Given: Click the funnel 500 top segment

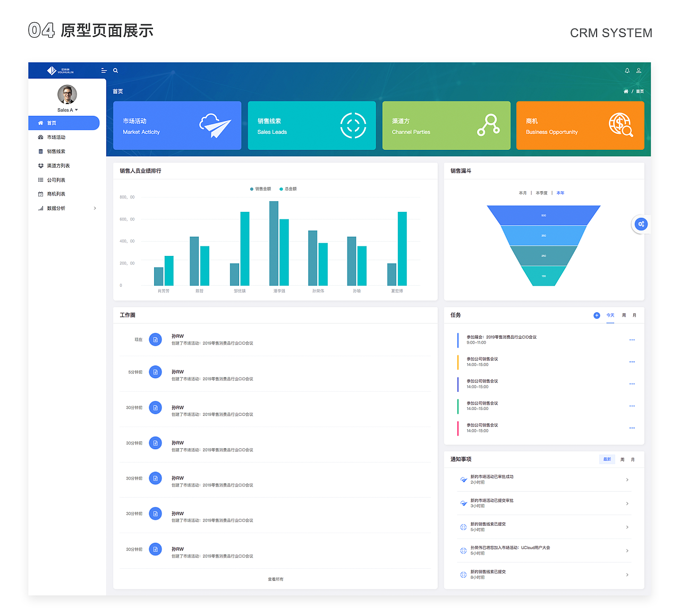Looking at the screenshot, I should [x=543, y=215].
